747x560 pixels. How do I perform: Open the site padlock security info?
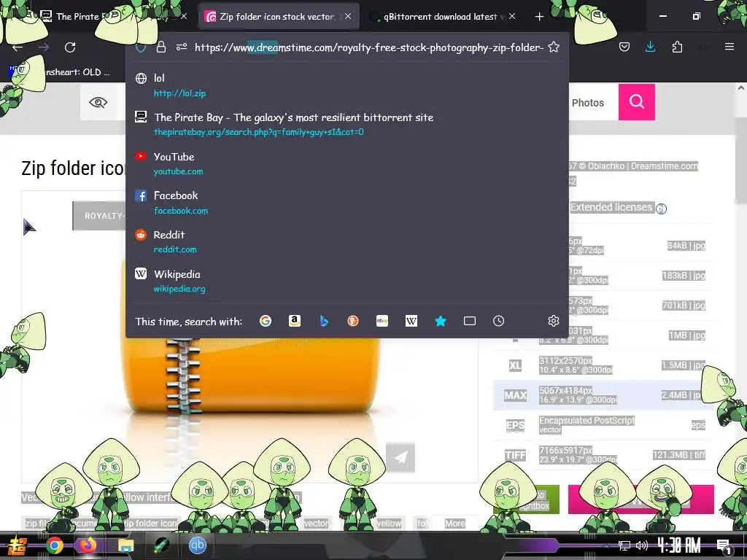(161, 47)
